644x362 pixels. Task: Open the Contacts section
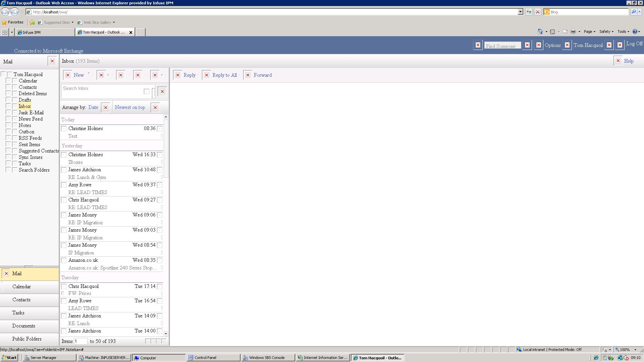21,299
